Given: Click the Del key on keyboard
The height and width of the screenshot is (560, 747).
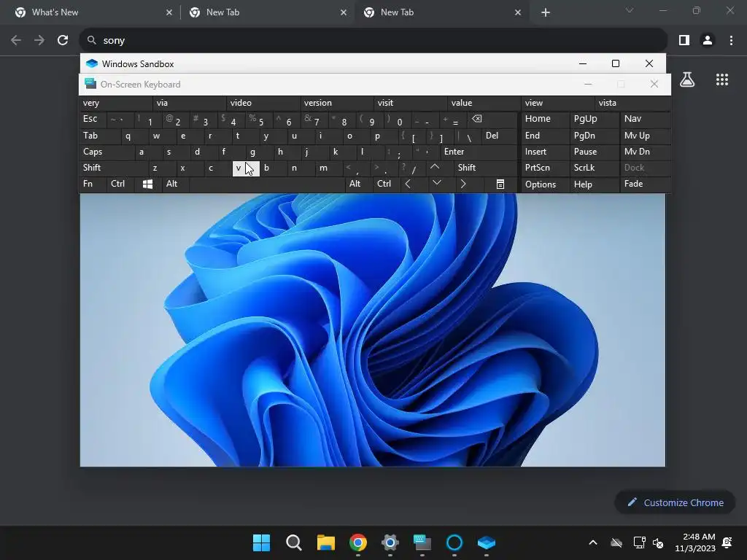Looking at the screenshot, I should click(x=499, y=136).
